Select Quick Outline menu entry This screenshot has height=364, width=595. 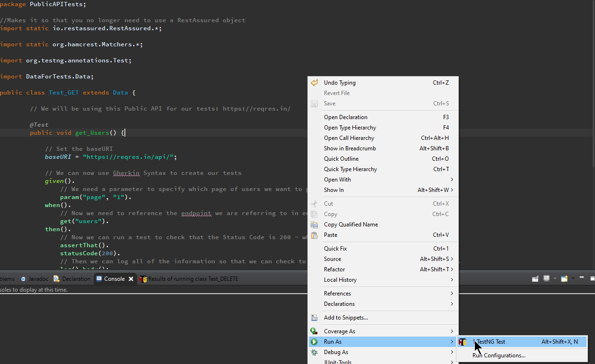pyautogui.click(x=383, y=159)
